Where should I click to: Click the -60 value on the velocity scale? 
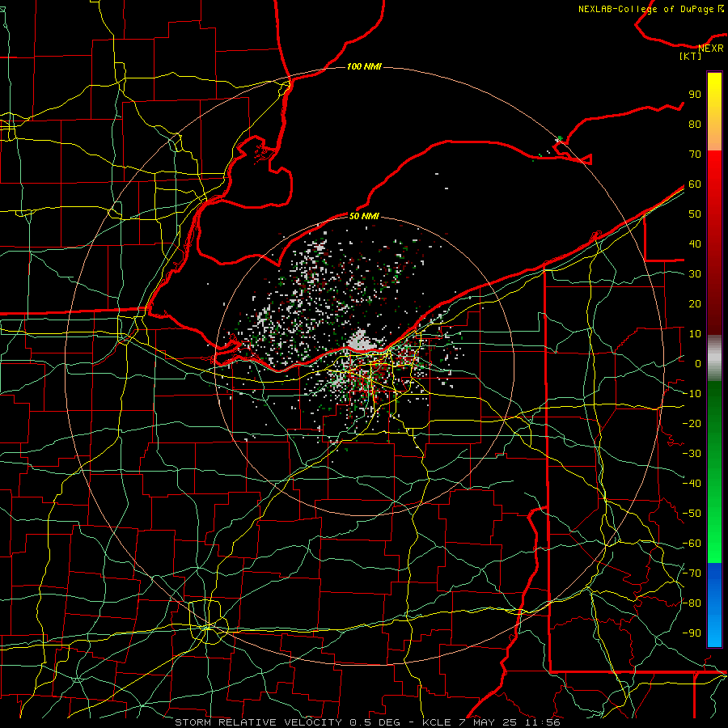tap(692, 544)
